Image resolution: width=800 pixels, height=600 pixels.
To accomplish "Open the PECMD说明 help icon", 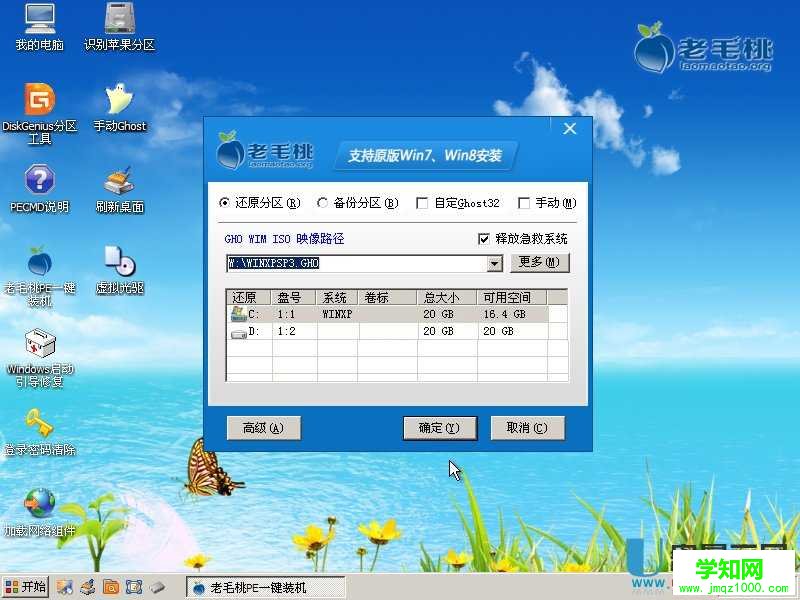I will pyautogui.click(x=40, y=189).
